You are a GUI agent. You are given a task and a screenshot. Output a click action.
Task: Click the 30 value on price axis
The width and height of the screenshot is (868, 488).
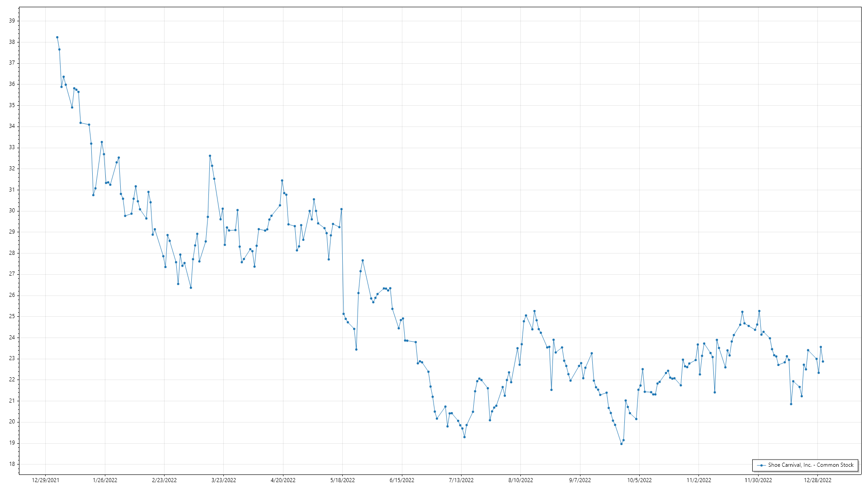12,211
